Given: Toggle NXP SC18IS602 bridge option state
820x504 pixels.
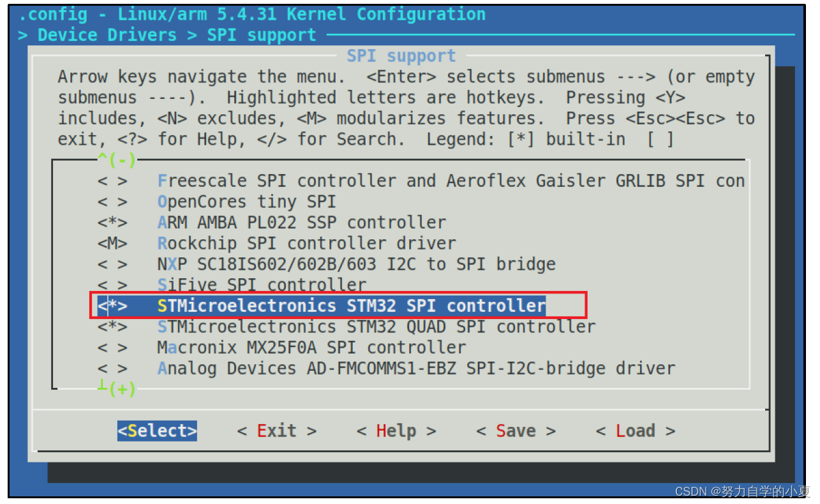Looking at the screenshot, I should pos(112,264).
